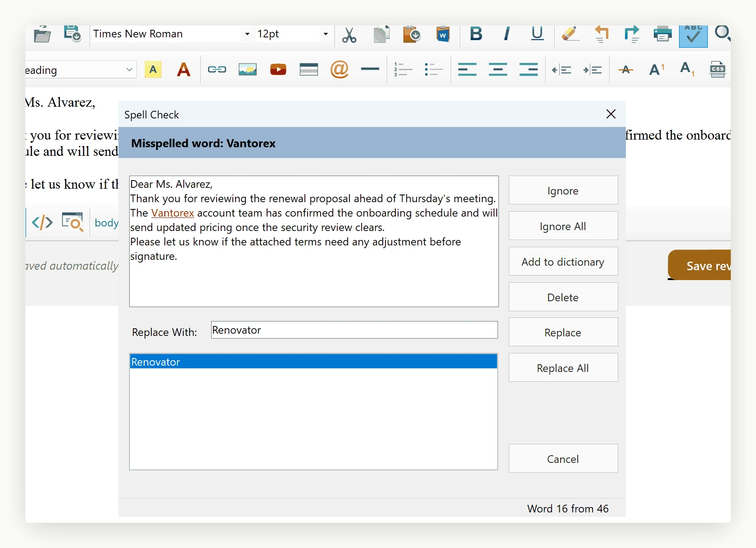Click the Increase indent icon
This screenshot has height=548, width=756.
[593, 70]
